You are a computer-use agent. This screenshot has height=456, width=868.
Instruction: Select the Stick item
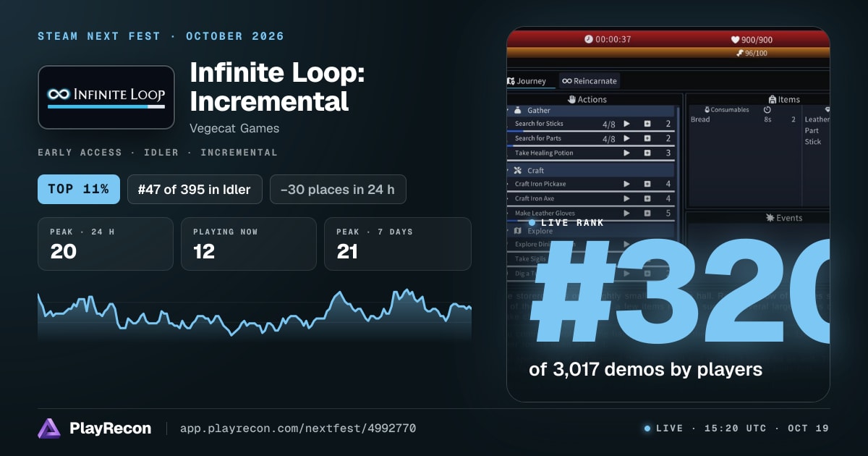813,142
